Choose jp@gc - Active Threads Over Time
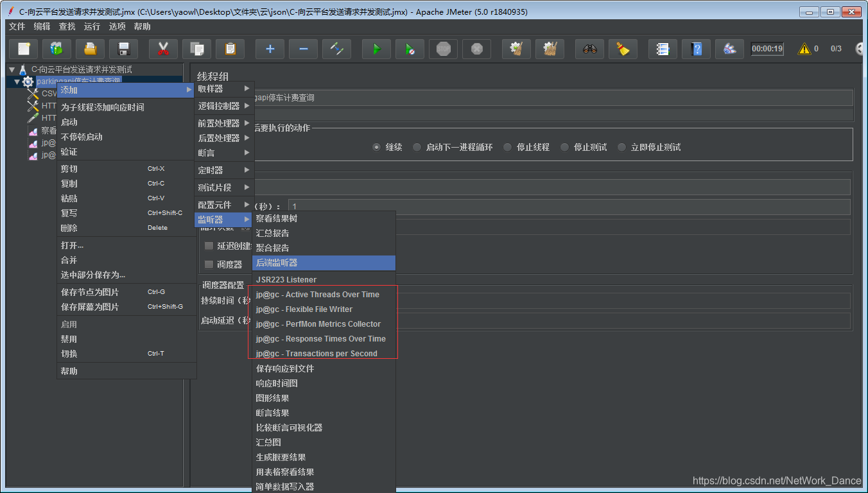The image size is (868, 493). 324,295
